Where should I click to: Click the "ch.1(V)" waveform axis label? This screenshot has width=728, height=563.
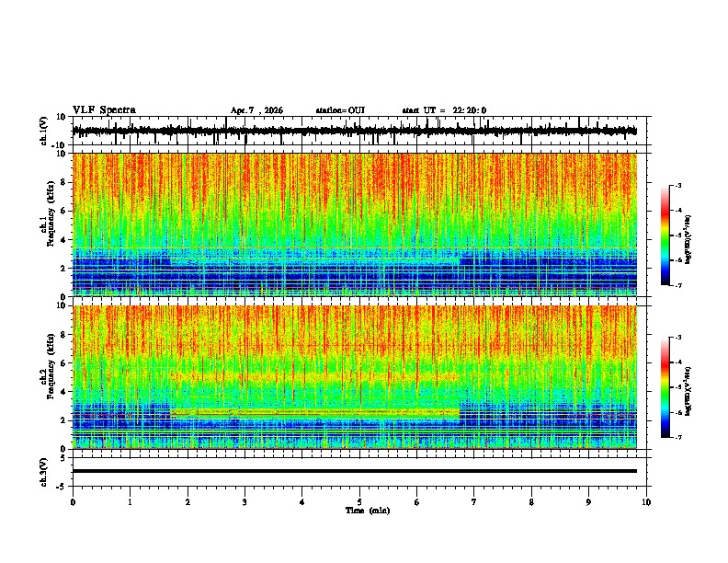[x=43, y=131]
